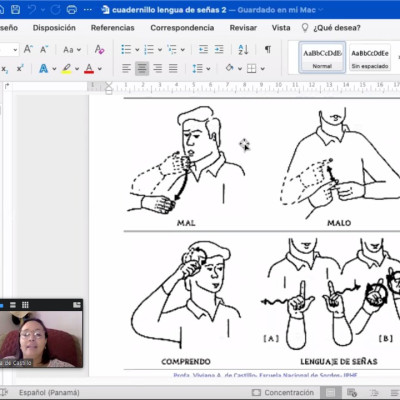The height and width of the screenshot is (400, 400).
Task: Increase indent of the paragraph
Action: coord(219,50)
